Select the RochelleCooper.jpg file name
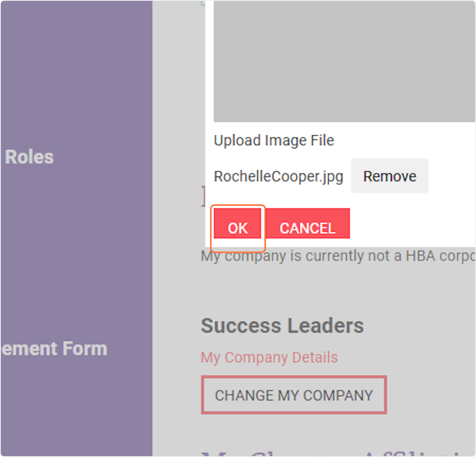 click(x=278, y=176)
